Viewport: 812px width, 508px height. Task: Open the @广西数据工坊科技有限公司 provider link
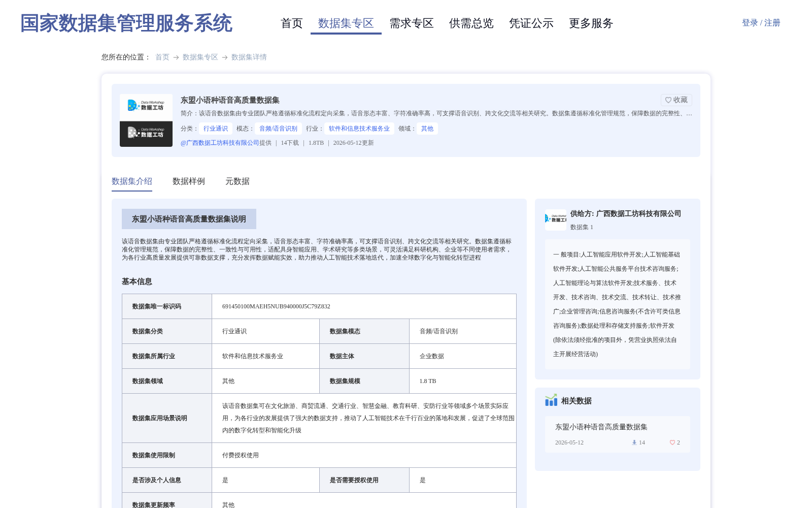[x=220, y=143]
